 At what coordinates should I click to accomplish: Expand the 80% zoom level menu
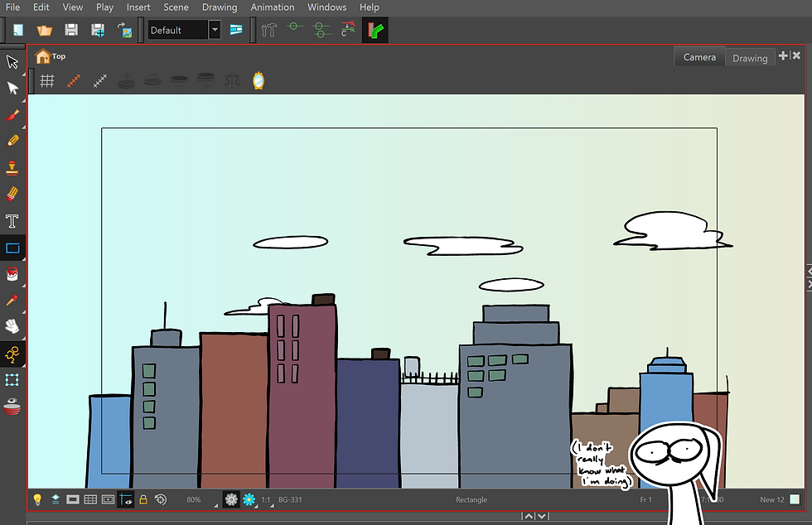click(196, 500)
